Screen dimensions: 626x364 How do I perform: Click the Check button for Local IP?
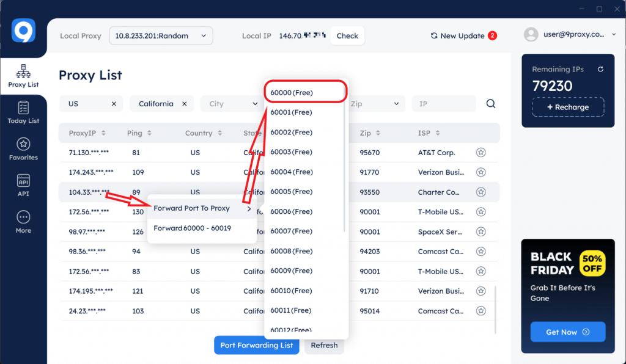click(347, 35)
